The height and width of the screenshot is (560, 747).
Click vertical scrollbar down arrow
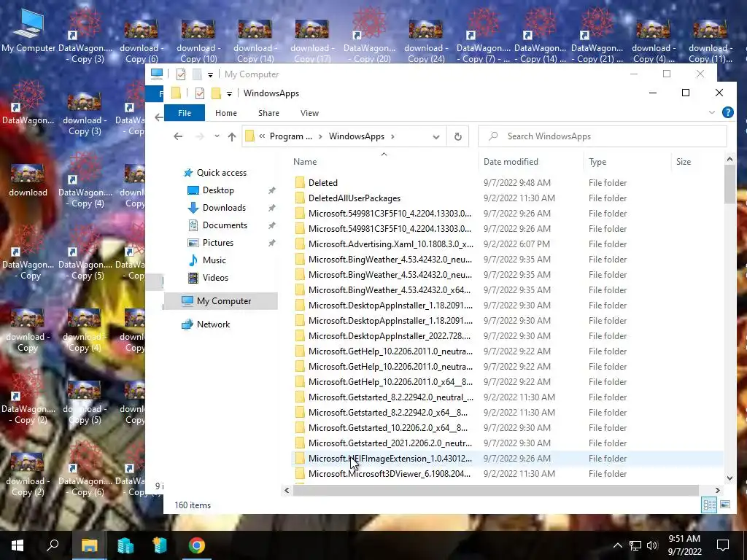coord(729,478)
